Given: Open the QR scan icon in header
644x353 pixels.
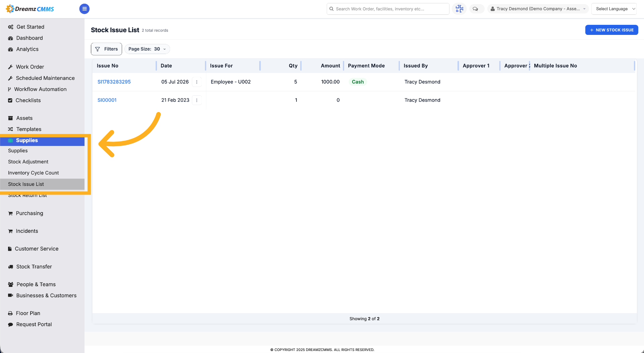Looking at the screenshot, I should click(x=459, y=9).
